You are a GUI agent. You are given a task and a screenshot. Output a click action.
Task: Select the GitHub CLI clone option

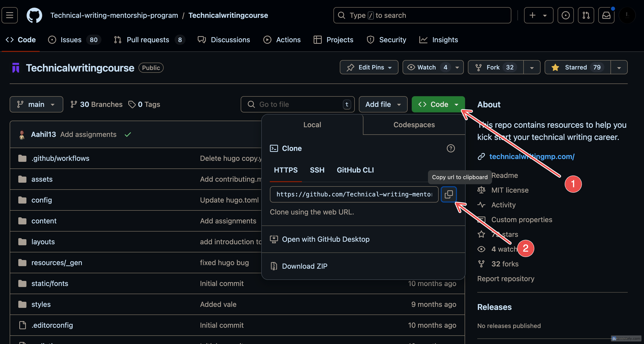(x=355, y=170)
